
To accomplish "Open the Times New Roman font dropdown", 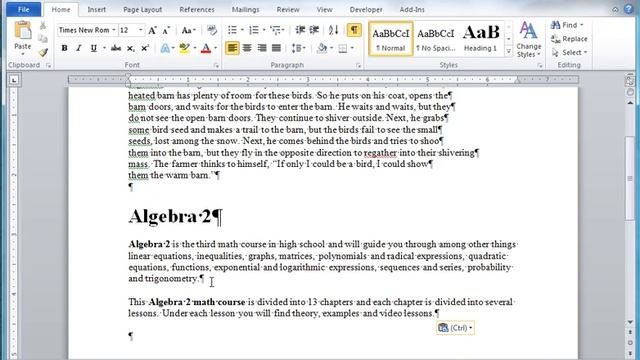I will (114, 30).
